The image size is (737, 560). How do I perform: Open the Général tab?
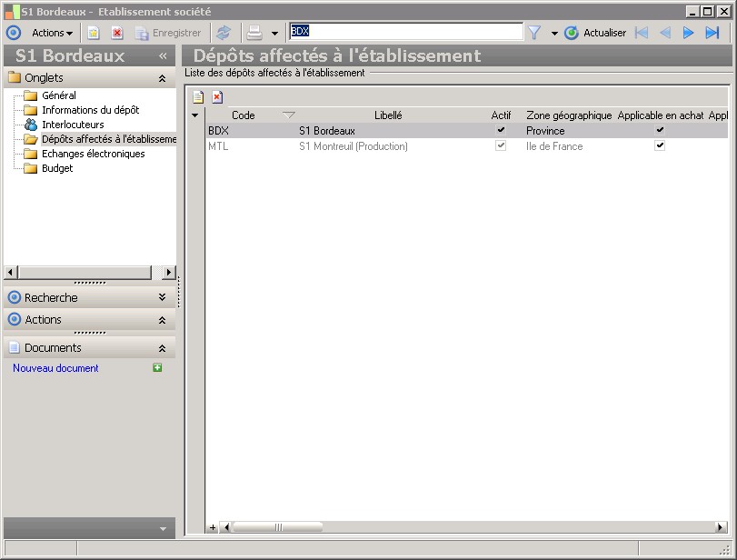(x=59, y=95)
